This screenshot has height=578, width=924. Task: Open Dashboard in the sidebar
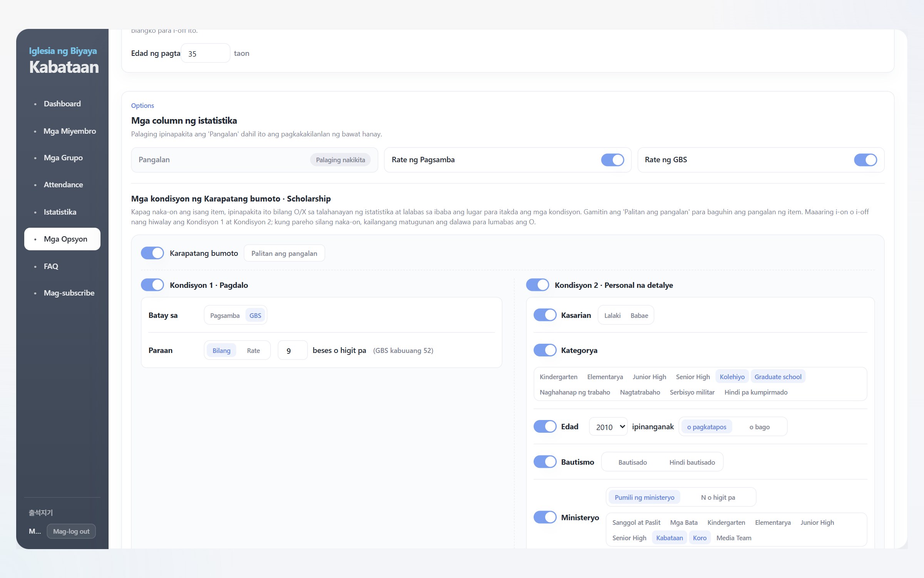(62, 104)
